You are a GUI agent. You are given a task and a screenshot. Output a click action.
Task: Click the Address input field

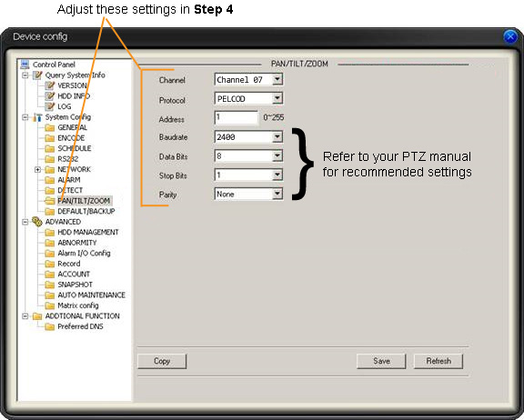click(237, 117)
